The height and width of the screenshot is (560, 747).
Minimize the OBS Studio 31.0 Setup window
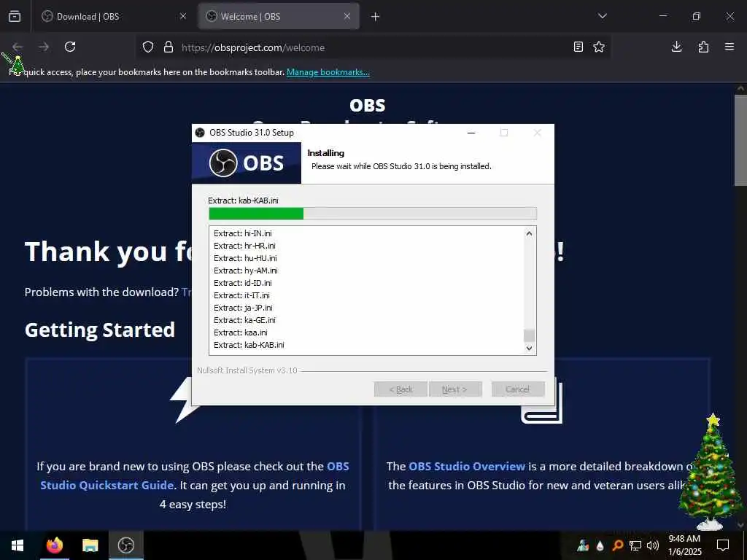[471, 133]
